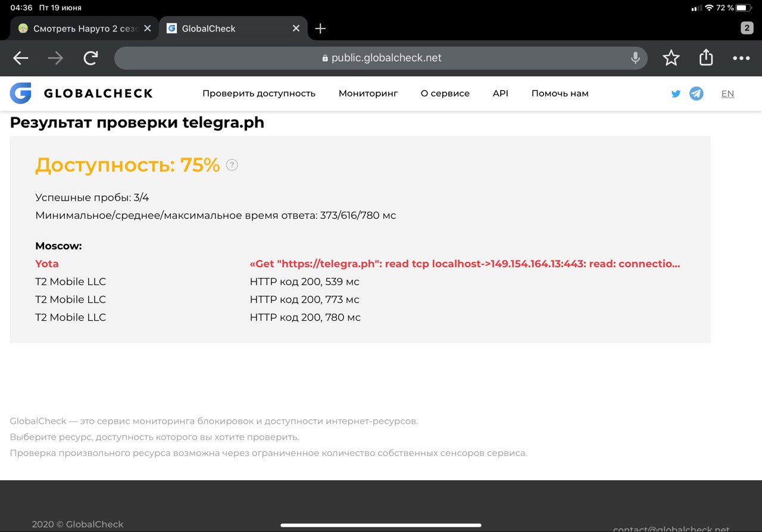Open the tab count indicator showing 2
This screenshot has height=532, width=762.
point(747,28)
